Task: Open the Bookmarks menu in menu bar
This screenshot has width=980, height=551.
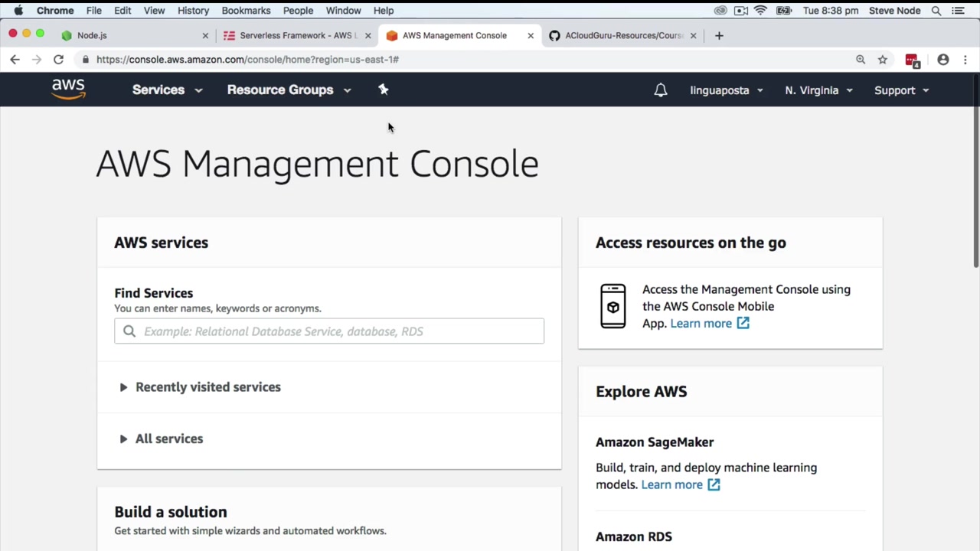Action: pyautogui.click(x=246, y=11)
